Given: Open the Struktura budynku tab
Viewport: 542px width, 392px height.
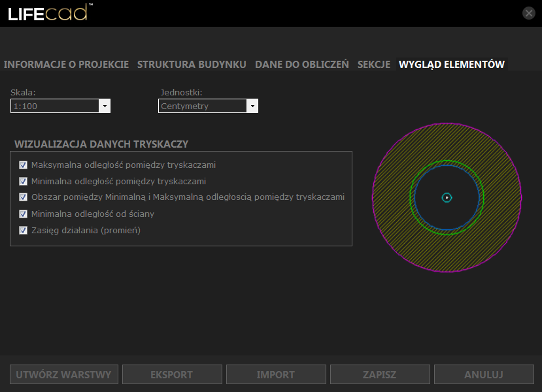Looking at the screenshot, I should tap(192, 65).
